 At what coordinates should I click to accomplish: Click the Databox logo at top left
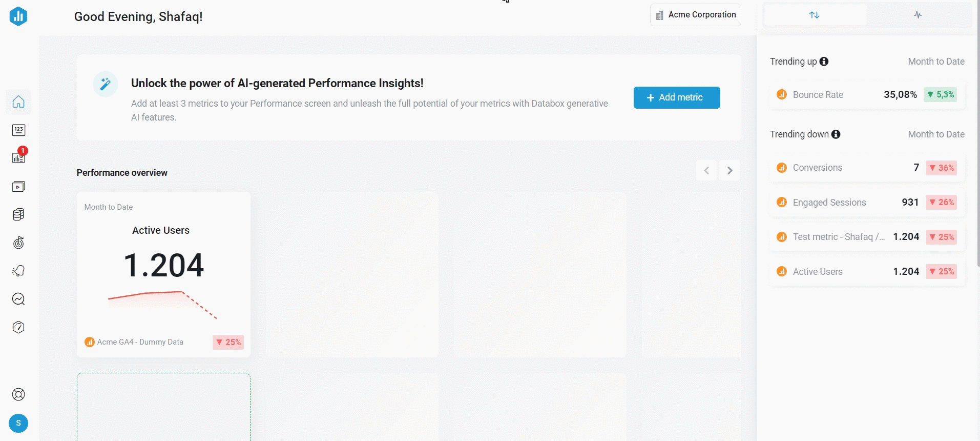18,16
